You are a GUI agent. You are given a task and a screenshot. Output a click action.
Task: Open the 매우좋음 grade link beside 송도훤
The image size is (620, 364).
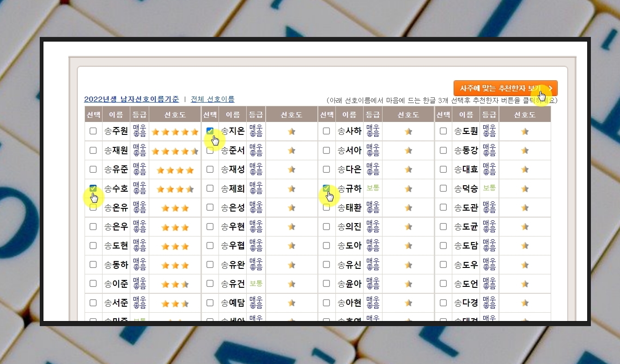coord(489,131)
